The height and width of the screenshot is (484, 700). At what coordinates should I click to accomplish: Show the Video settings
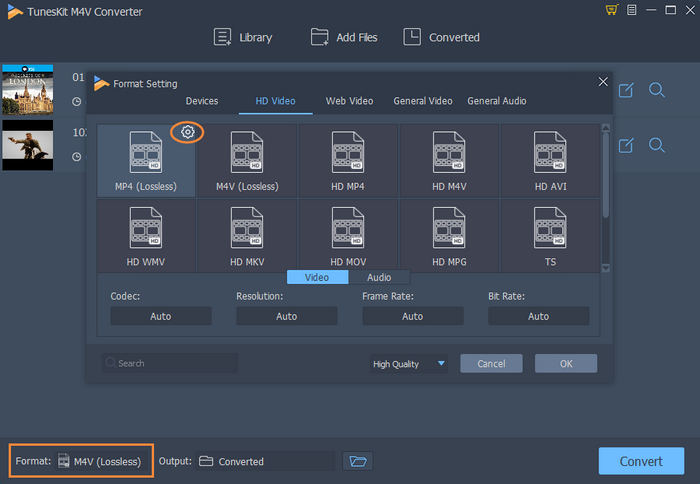pos(317,277)
